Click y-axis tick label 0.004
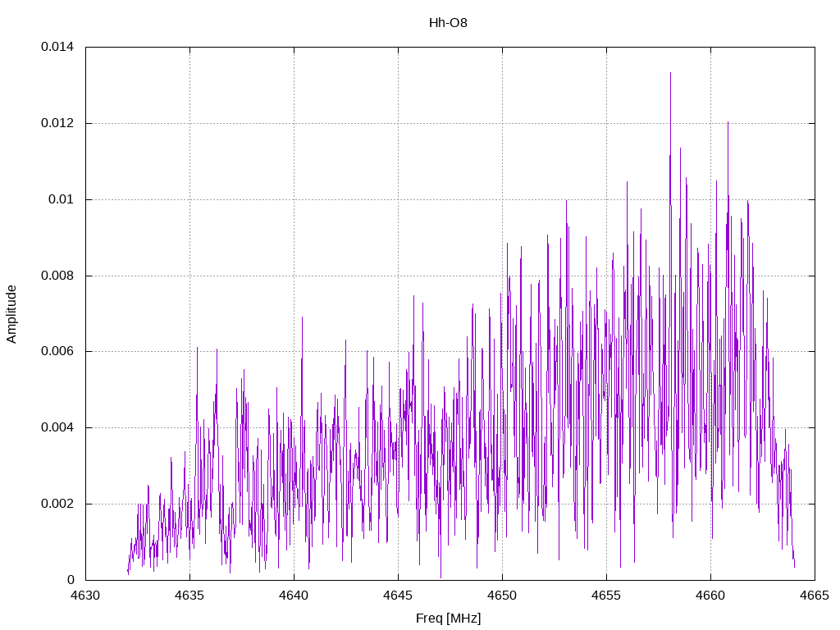This screenshot has width=840, height=630. click(57, 427)
